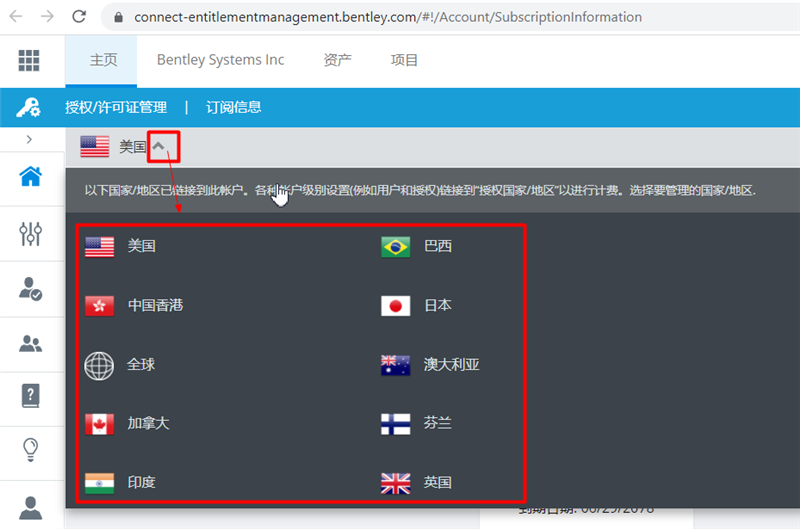Open the user-with-checkmark sidebar icon
This screenshot has width=800, height=529.
pyautogui.click(x=31, y=289)
